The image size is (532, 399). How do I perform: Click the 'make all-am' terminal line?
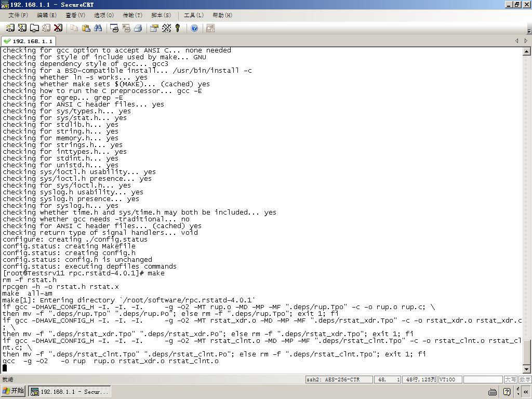[x=28, y=294]
